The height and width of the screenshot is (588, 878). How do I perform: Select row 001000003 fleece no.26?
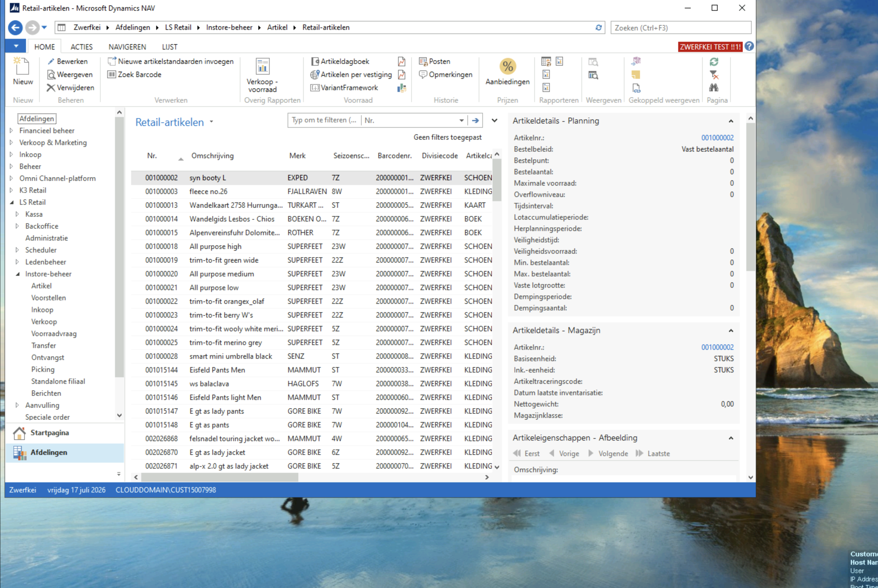pos(312,192)
